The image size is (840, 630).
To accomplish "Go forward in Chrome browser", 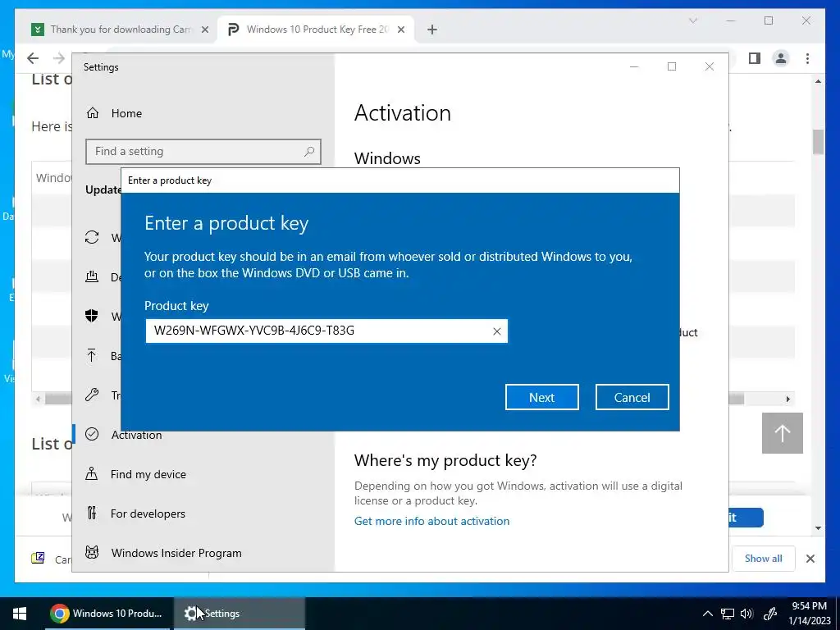I will click(x=59, y=58).
